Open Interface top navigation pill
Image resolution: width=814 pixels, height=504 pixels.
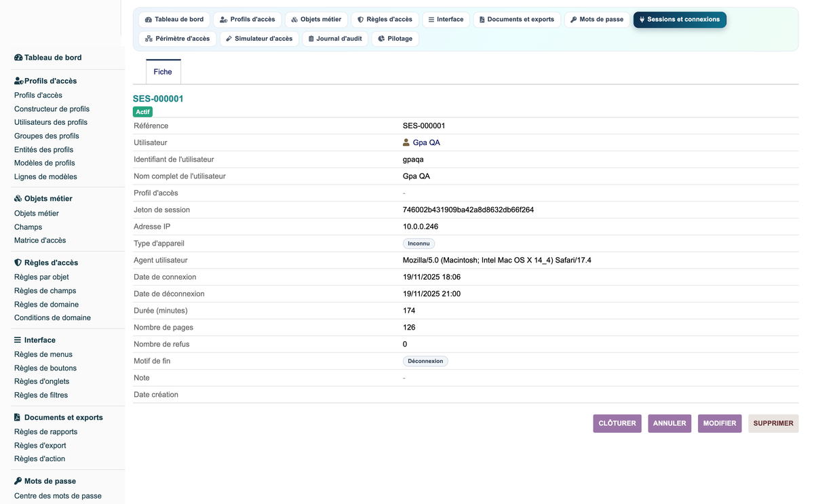446,20
